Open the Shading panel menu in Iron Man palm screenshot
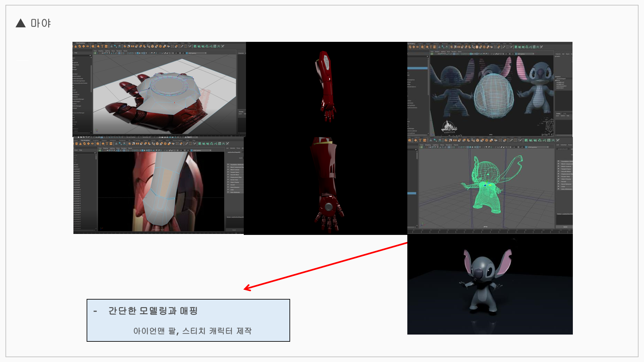Screen dimensions: 644x362 click(x=101, y=51)
